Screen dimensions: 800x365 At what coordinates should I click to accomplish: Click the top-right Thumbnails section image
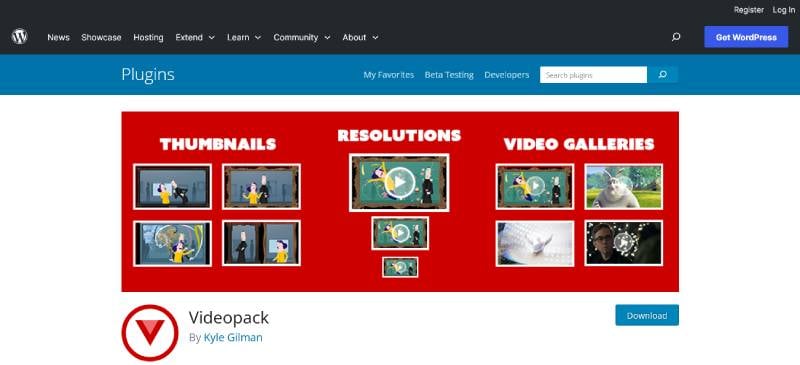click(261, 186)
